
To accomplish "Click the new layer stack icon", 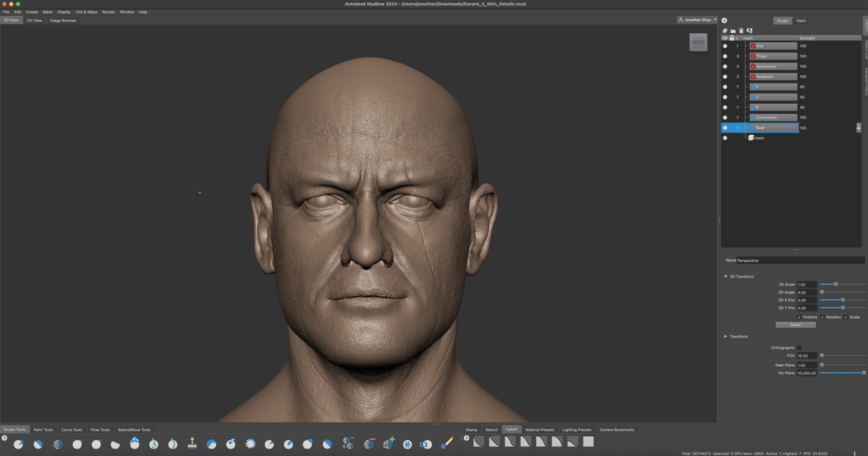I will click(725, 31).
